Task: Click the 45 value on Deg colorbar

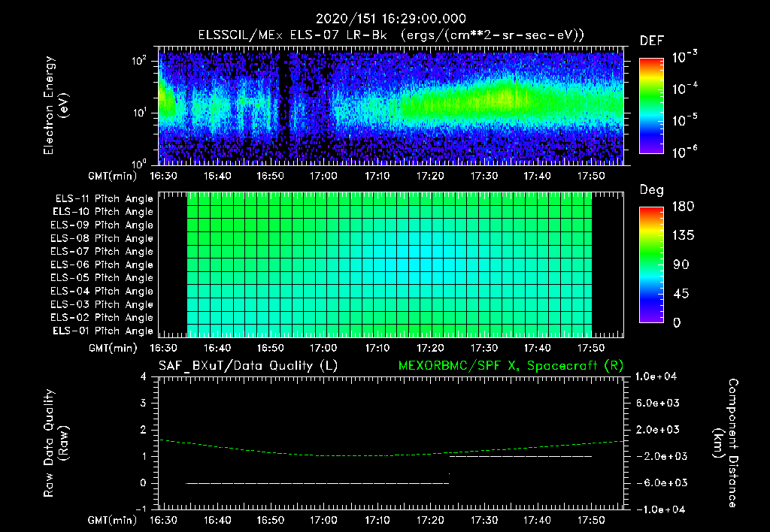Action: pyautogui.click(x=681, y=294)
